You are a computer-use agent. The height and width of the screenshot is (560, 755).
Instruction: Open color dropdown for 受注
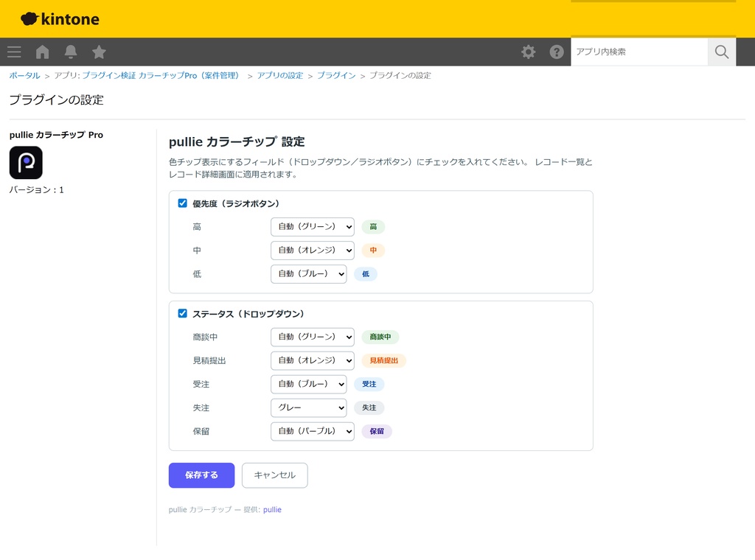coord(309,384)
